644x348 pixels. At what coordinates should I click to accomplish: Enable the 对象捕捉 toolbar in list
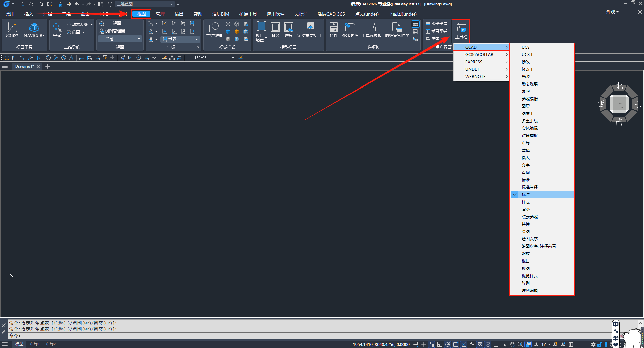(x=529, y=136)
